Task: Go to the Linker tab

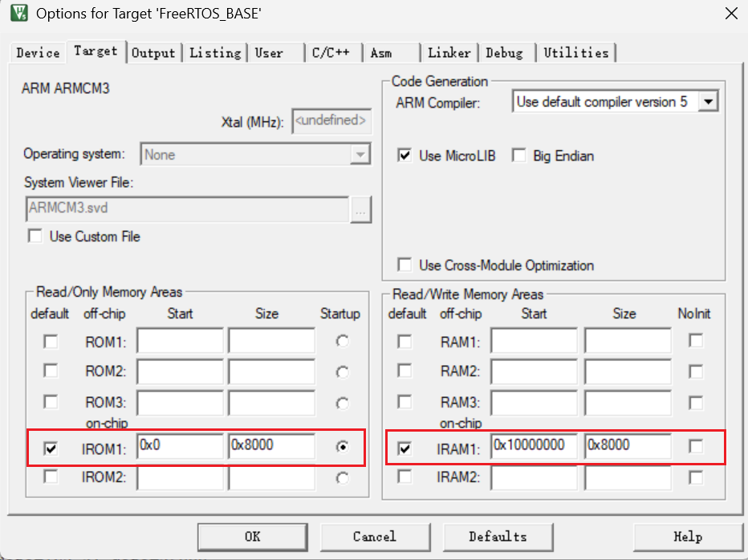Action: tap(449, 53)
